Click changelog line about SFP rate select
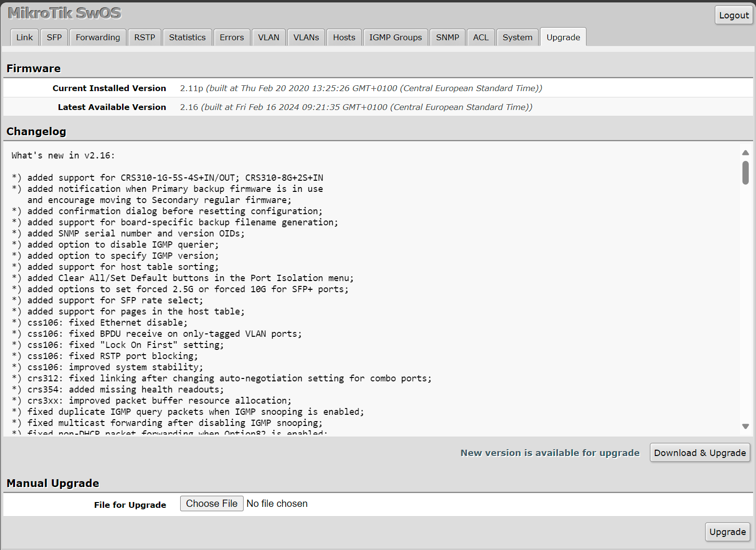 tap(108, 300)
